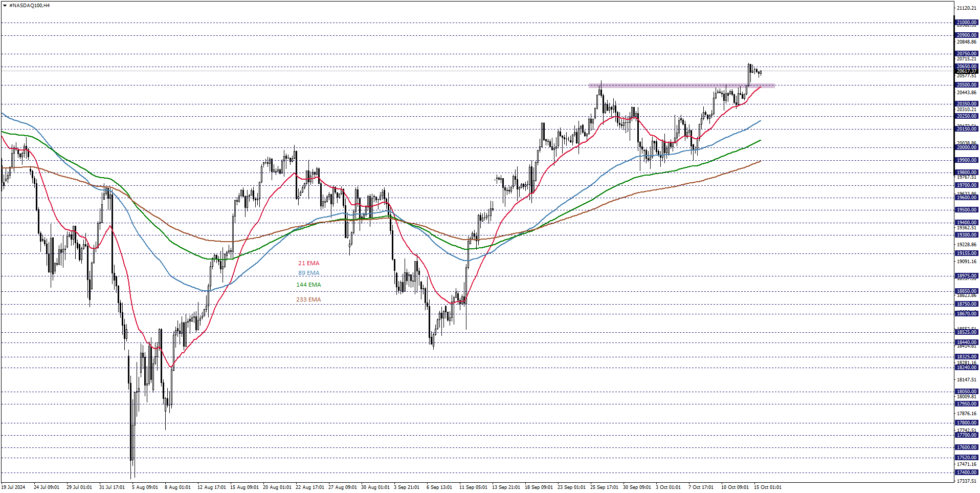
Task: Click the 21120.21 price scale value
Action: (966, 8)
